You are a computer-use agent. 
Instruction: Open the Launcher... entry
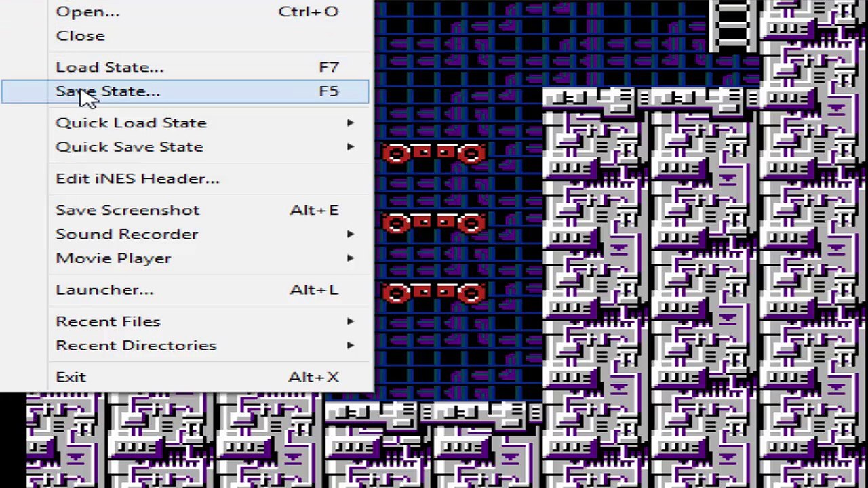[x=185, y=289]
